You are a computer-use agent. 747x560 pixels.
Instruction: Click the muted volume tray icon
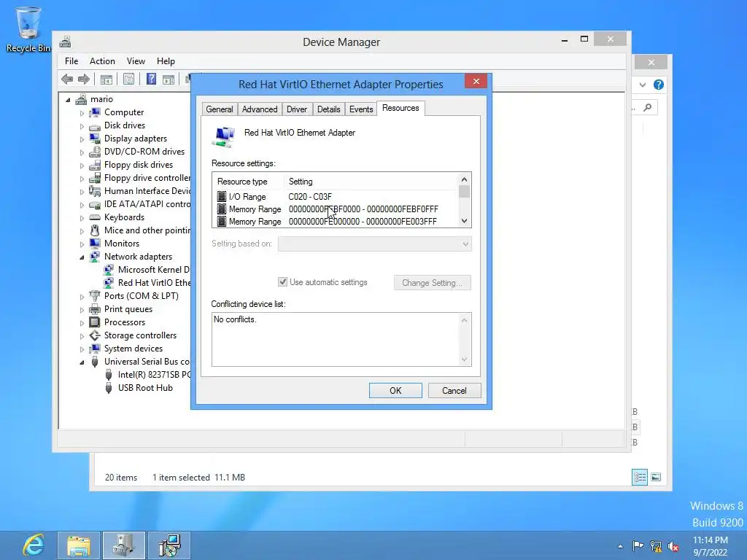point(673,546)
